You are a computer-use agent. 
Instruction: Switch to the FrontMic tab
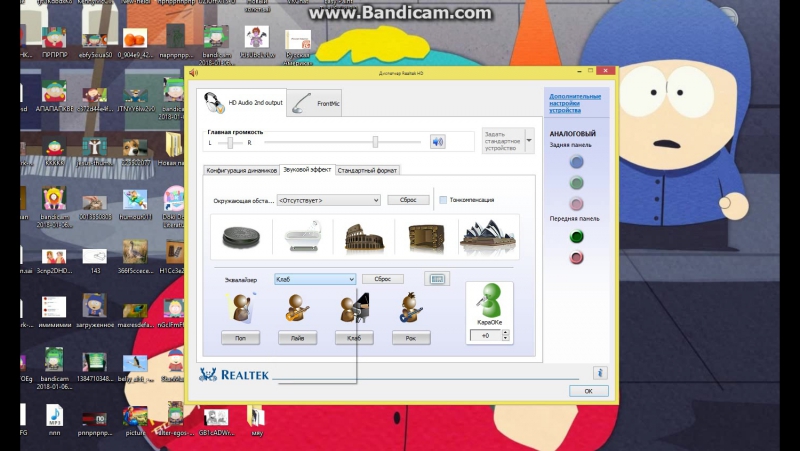315,103
